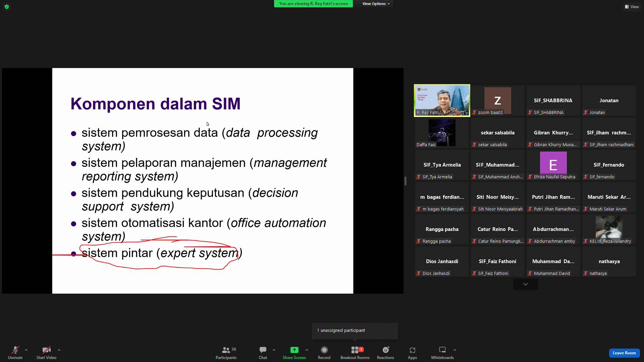This screenshot has height=362, width=644.
Task: Click the '1 unassigned participant' notification
Action: [355, 330]
